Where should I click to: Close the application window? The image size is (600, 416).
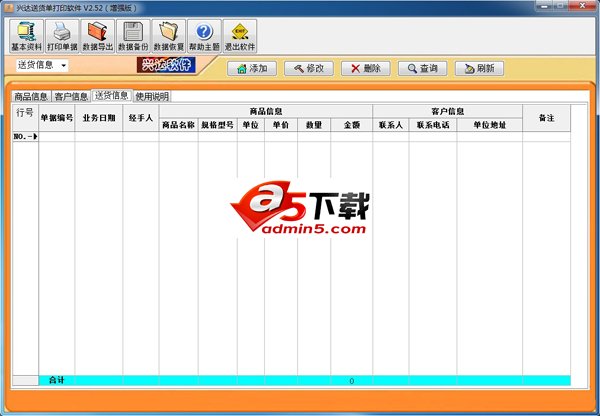[x=581, y=6]
